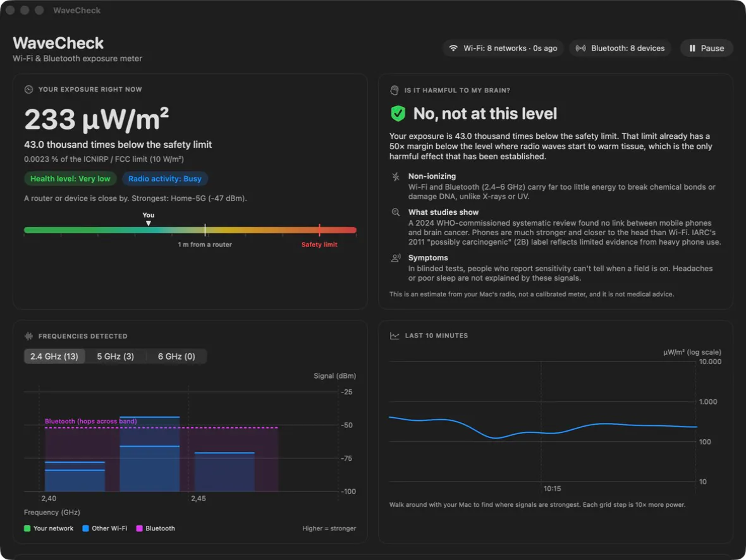
Task: Click the 233 µW/m² exposure reading
Action: click(97, 119)
